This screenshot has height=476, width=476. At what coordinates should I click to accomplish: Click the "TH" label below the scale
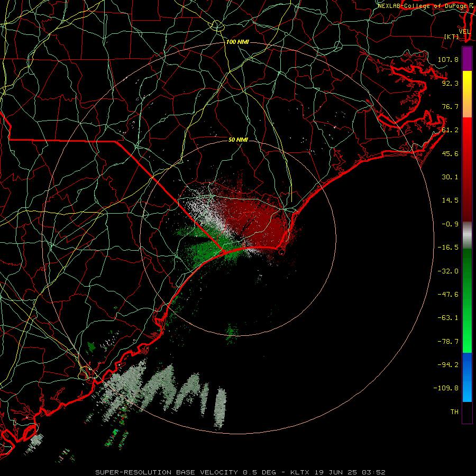pyautogui.click(x=454, y=412)
